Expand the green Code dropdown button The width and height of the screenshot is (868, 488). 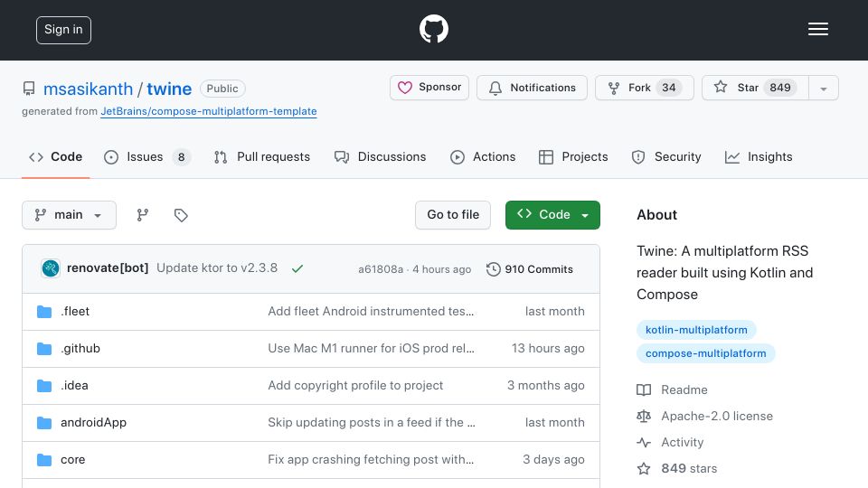coord(552,215)
